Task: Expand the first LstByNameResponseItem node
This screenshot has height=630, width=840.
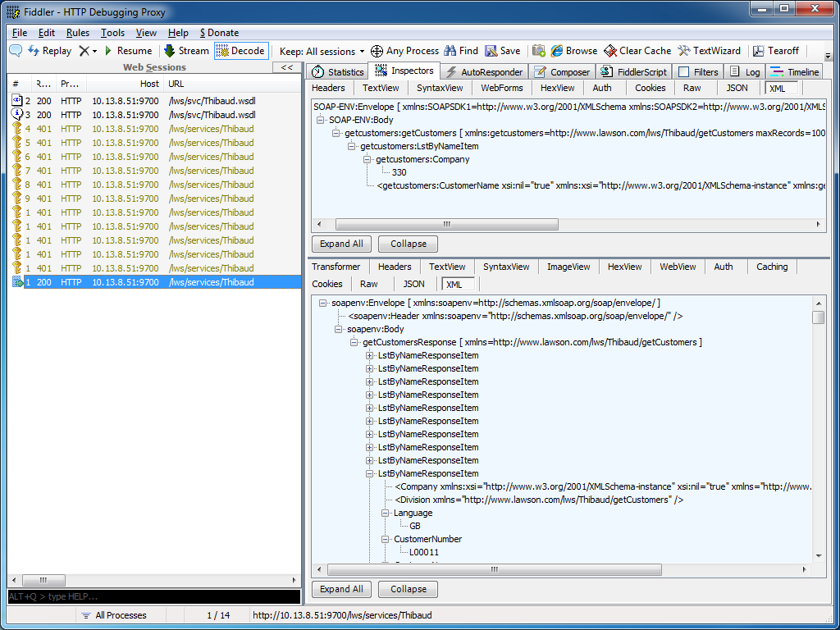Action: (x=370, y=355)
